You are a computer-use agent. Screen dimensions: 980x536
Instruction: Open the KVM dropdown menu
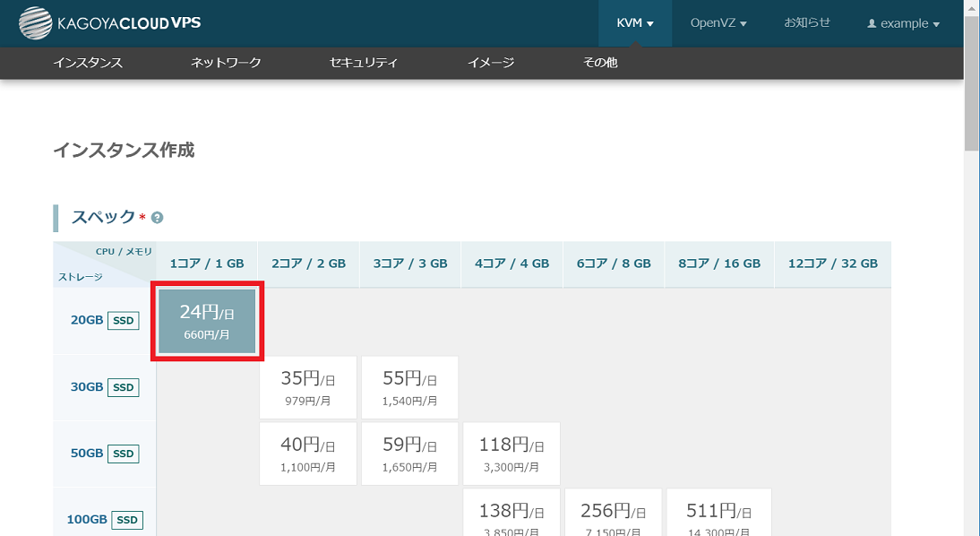tap(635, 23)
